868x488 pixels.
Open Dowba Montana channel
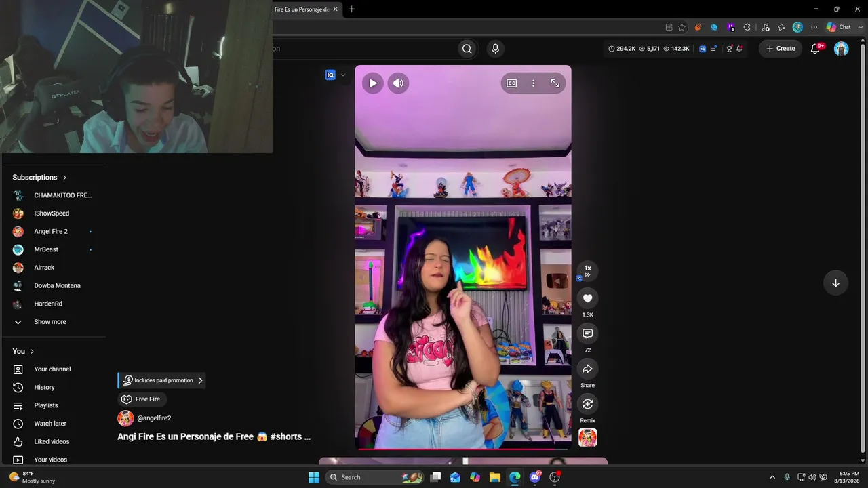coord(54,286)
